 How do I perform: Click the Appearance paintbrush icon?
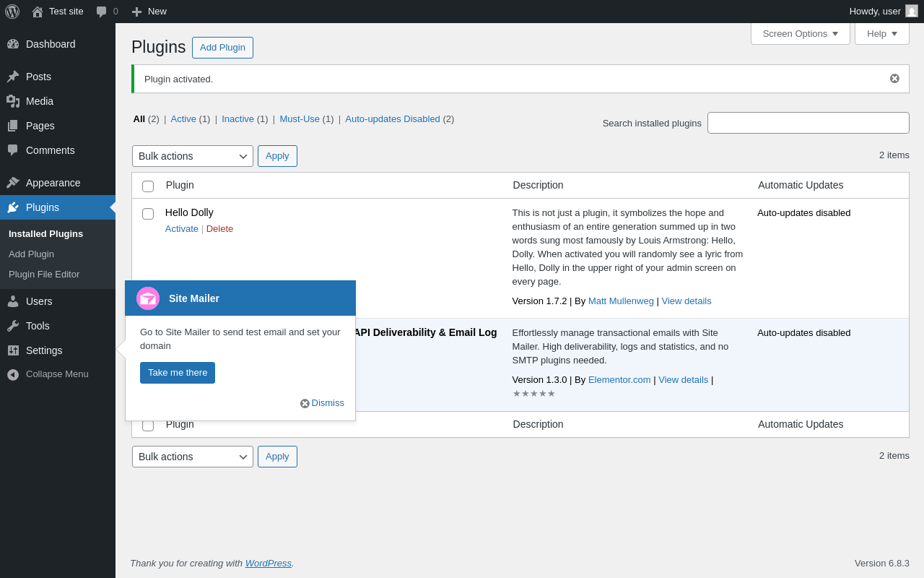(13, 183)
